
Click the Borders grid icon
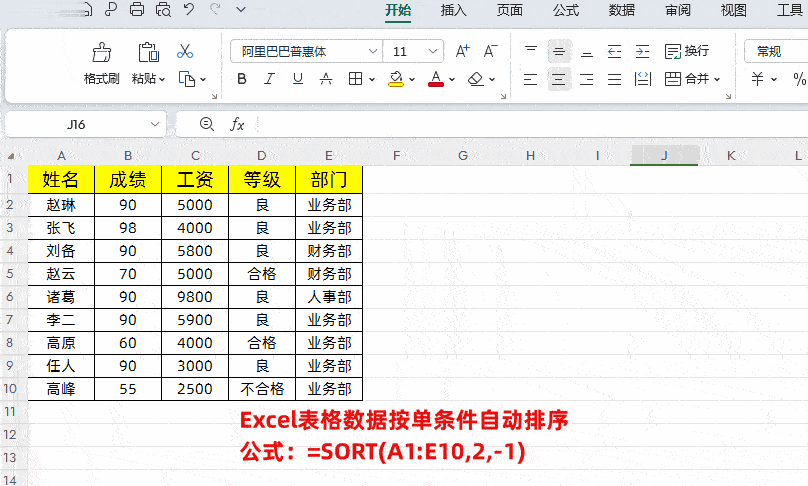tap(355, 79)
